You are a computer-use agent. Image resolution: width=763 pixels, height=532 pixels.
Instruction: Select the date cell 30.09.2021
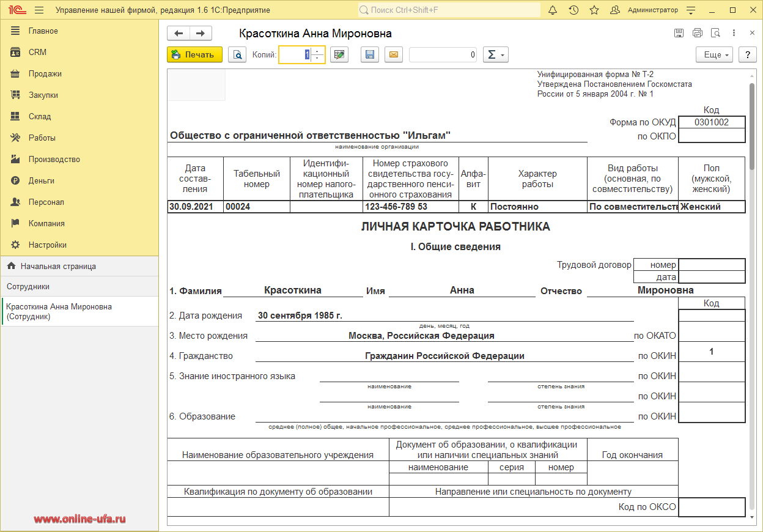pos(195,207)
